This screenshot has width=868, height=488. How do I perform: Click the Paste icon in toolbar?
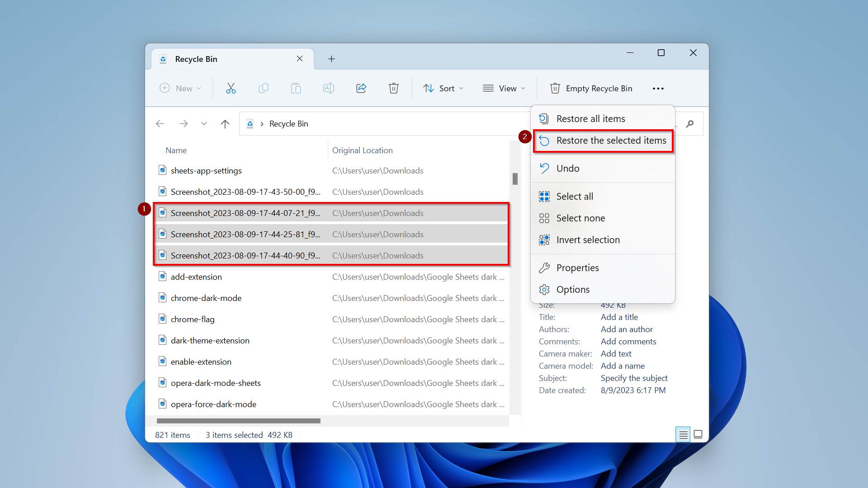coord(295,88)
